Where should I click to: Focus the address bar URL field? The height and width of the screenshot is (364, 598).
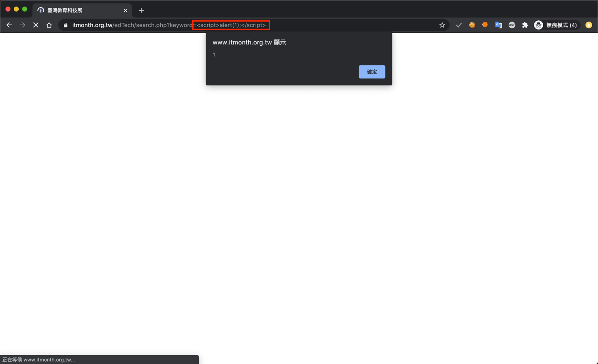tap(254, 25)
